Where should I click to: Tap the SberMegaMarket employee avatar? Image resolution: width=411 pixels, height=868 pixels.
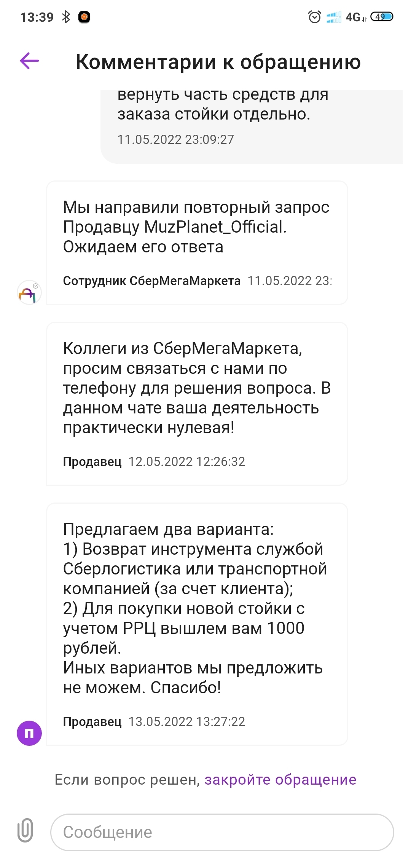[29, 293]
